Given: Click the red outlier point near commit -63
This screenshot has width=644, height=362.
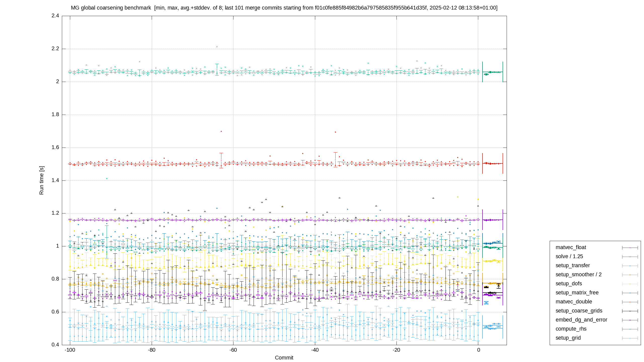Looking at the screenshot, I should coord(221,131).
